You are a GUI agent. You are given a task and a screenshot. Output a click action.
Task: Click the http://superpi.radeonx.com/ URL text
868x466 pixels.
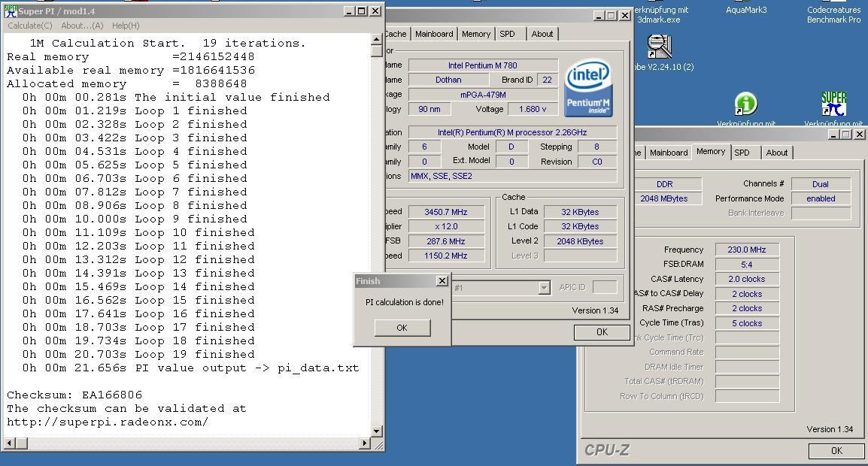108,422
